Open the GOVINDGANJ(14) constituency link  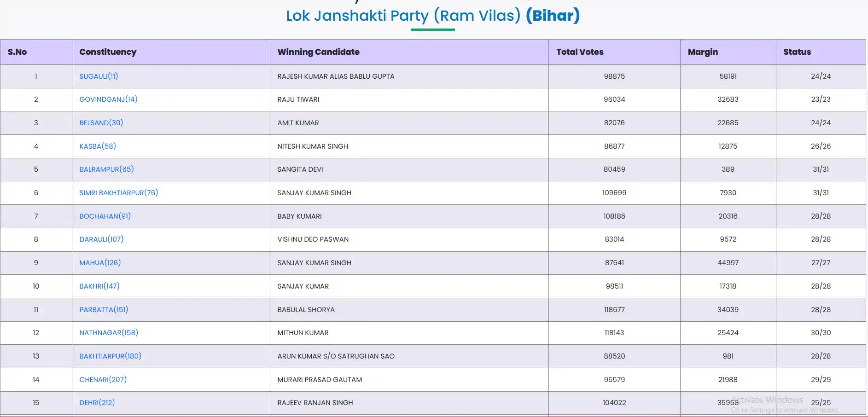click(x=108, y=99)
